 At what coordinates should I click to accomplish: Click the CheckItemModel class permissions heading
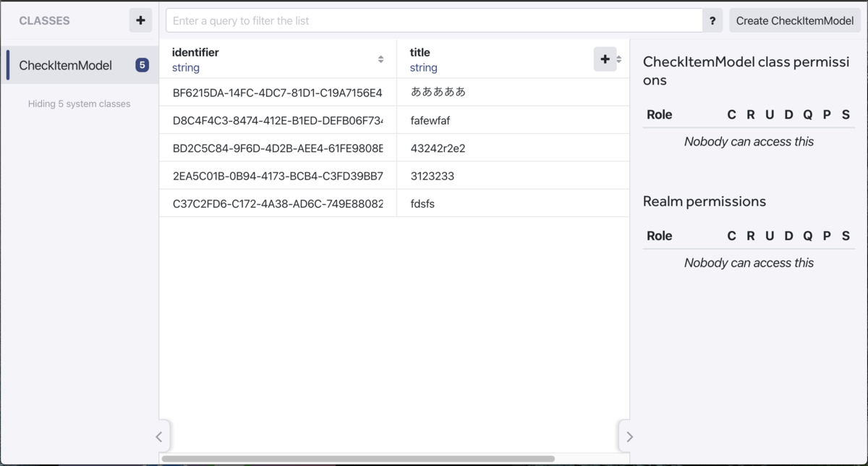tap(746, 71)
